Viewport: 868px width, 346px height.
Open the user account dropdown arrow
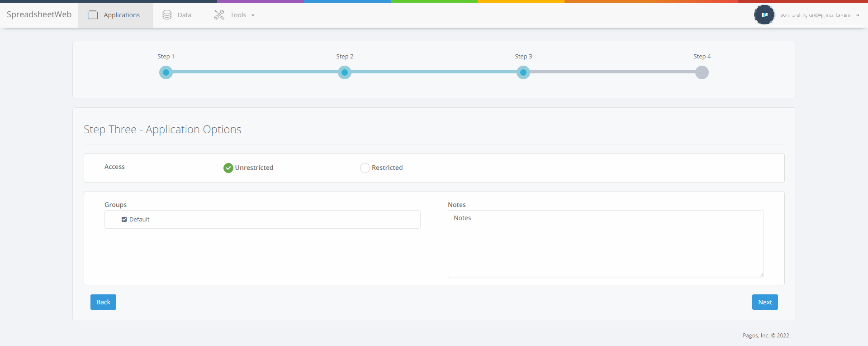click(858, 15)
